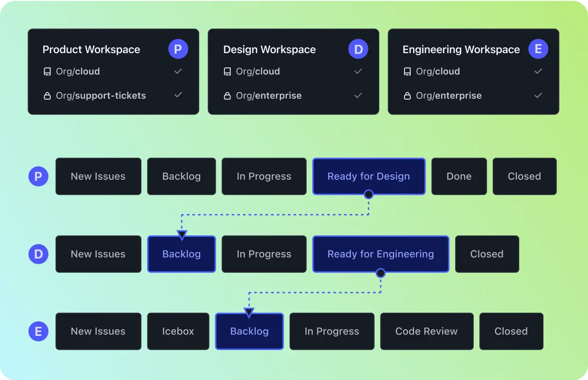Toggle the checkmark beside Org/cloud in Product Workspace
The height and width of the screenshot is (380, 588).
click(178, 71)
